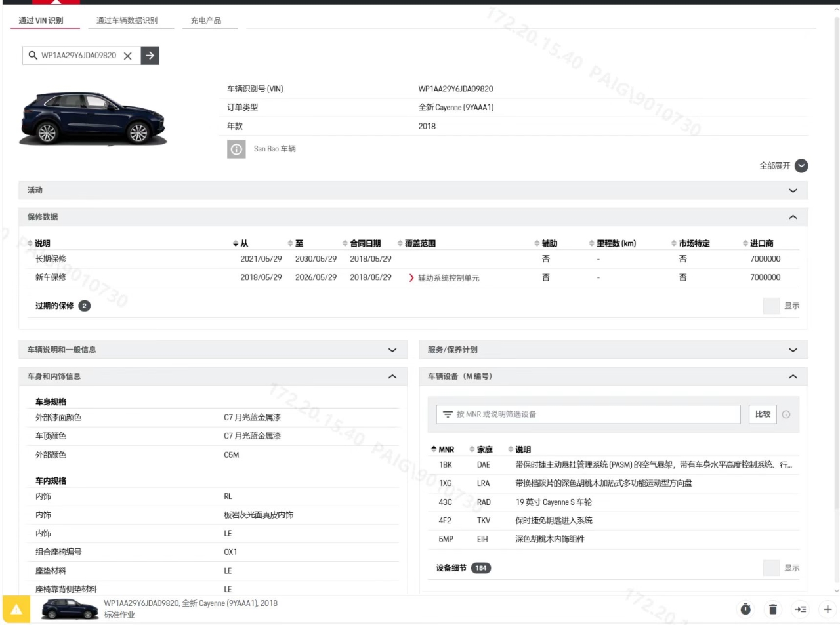Expand the 服务/保养计划 section
This screenshot has width=840, height=625.
click(x=793, y=350)
